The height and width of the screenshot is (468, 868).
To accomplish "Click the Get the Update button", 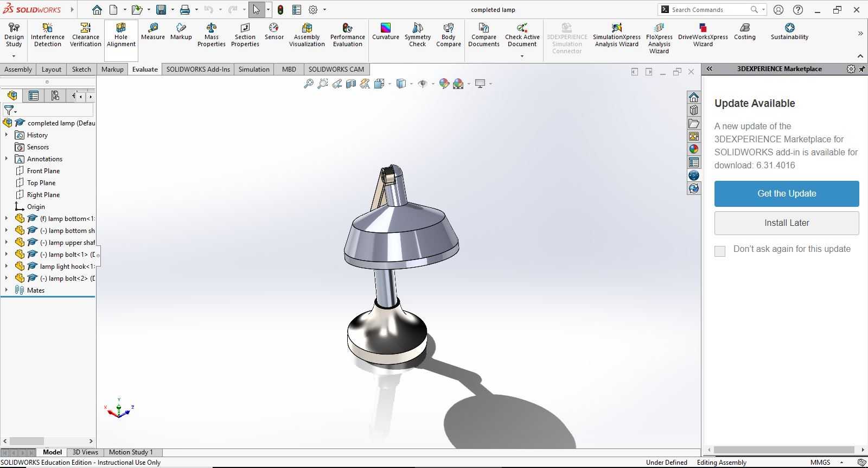I will [787, 194].
